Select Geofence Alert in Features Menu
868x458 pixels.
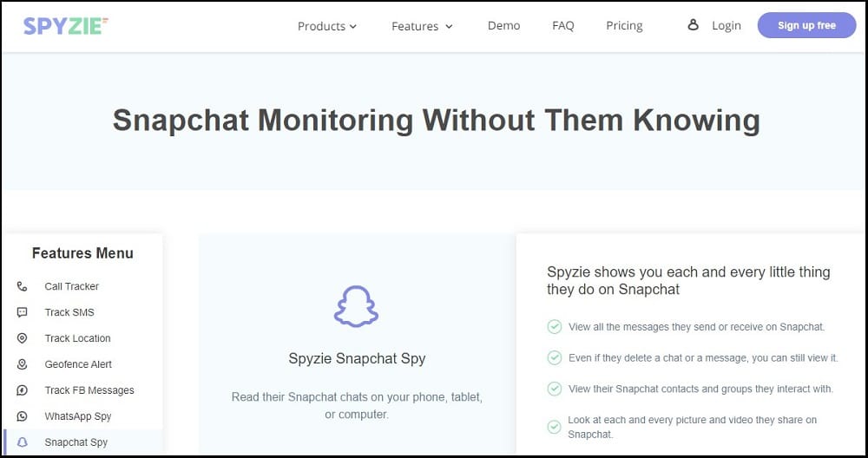point(78,364)
